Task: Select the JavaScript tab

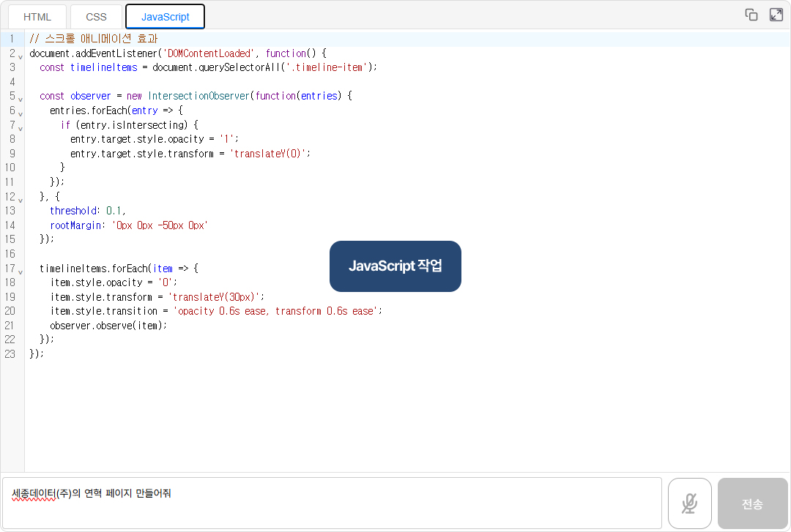Action: (x=165, y=16)
